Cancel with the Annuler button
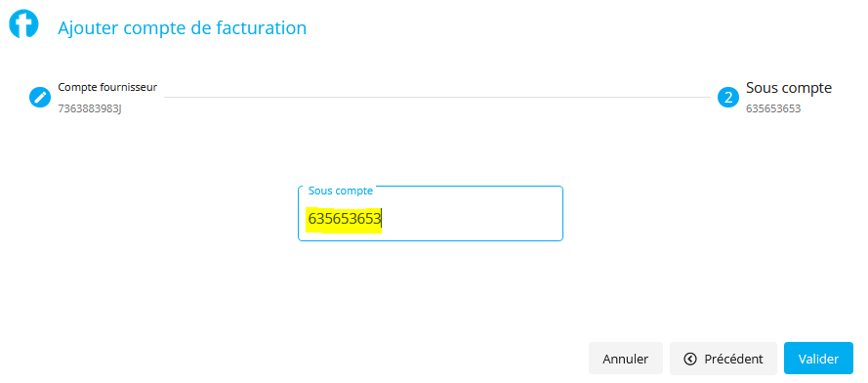 [626, 359]
